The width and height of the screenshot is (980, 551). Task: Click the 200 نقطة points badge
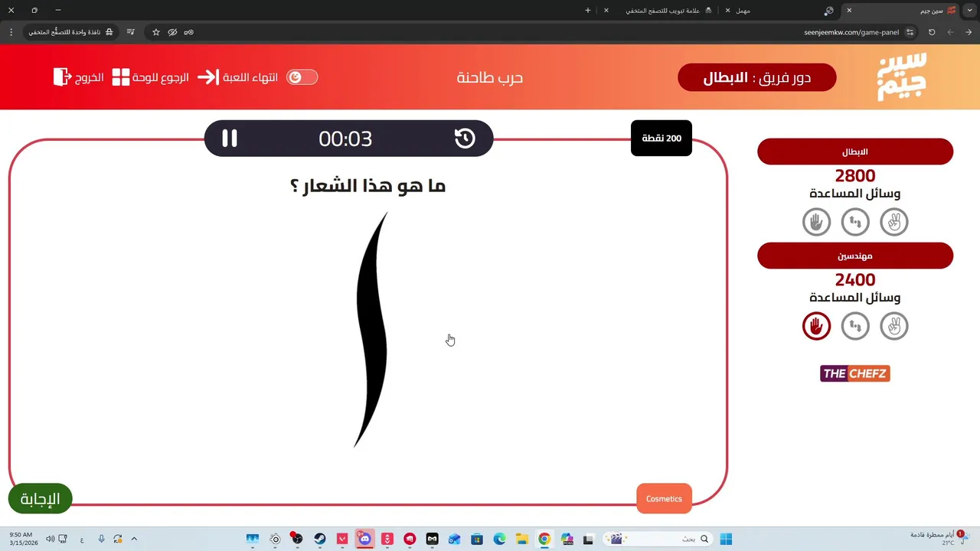tap(661, 139)
